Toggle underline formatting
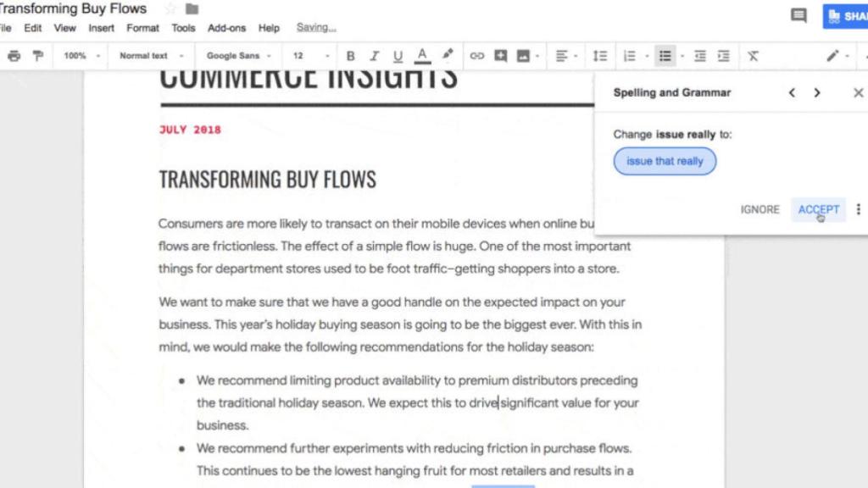Screen dimensions: 868x488 click(x=398, y=55)
